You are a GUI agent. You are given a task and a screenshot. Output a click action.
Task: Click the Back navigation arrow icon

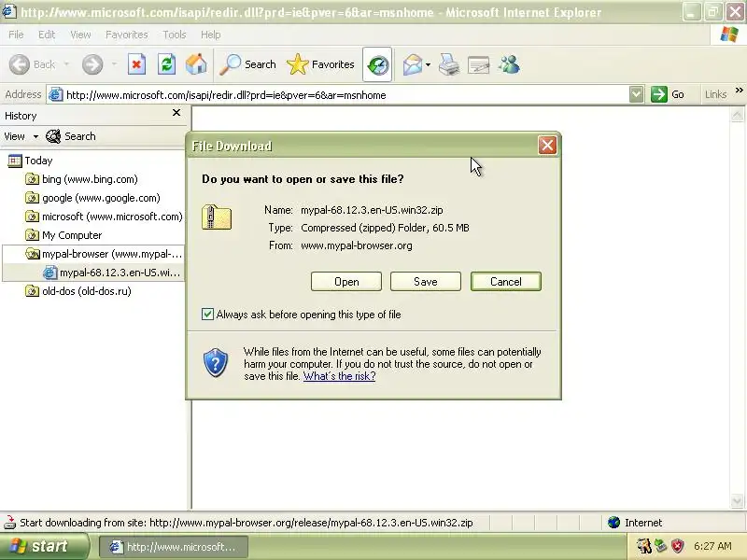point(20,64)
